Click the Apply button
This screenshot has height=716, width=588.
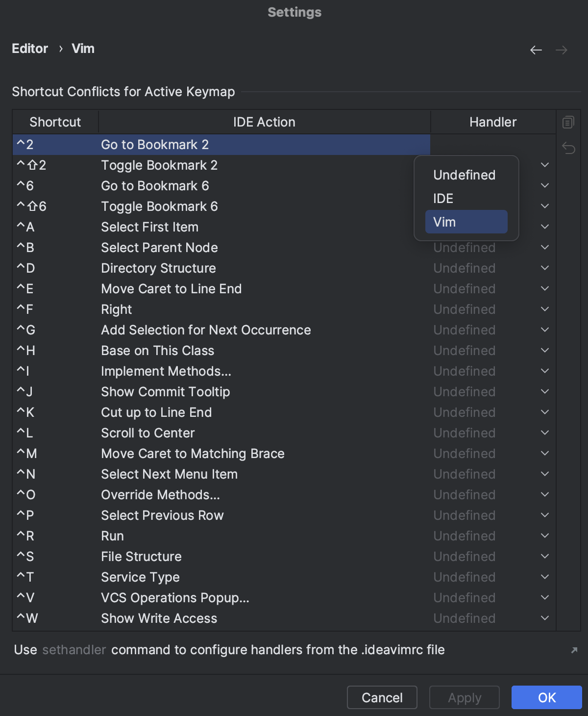click(x=464, y=697)
